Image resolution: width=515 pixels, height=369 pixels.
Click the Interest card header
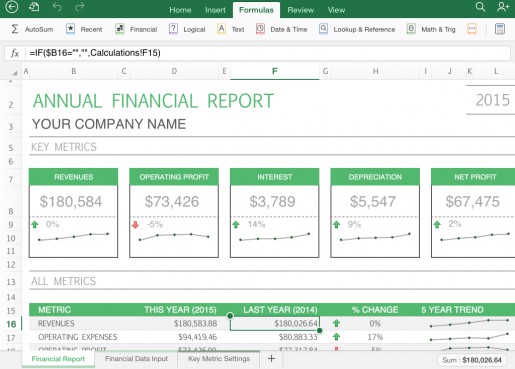click(274, 177)
